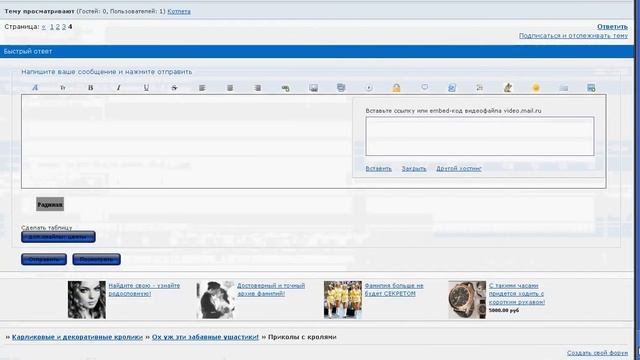Go to page 3 of the topic
Image resolution: width=640 pixels, height=360 pixels.
(64, 27)
